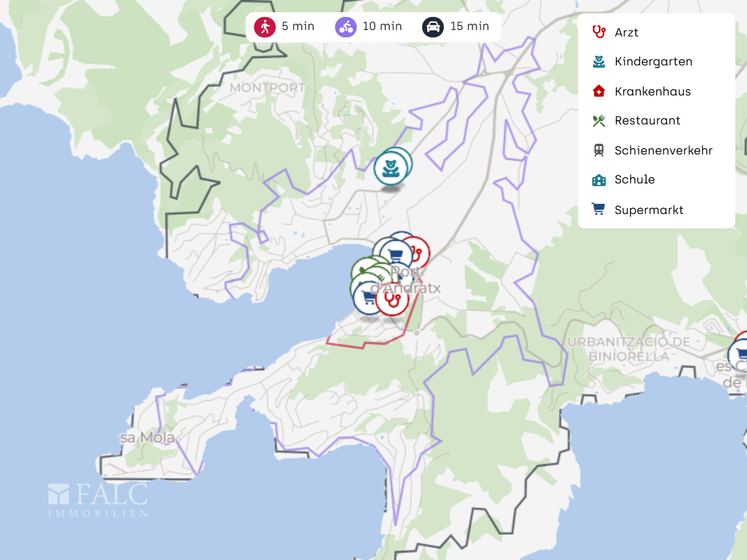747x560 pixels.
Task: Click the 10 min travel time label
Action: 382,26
